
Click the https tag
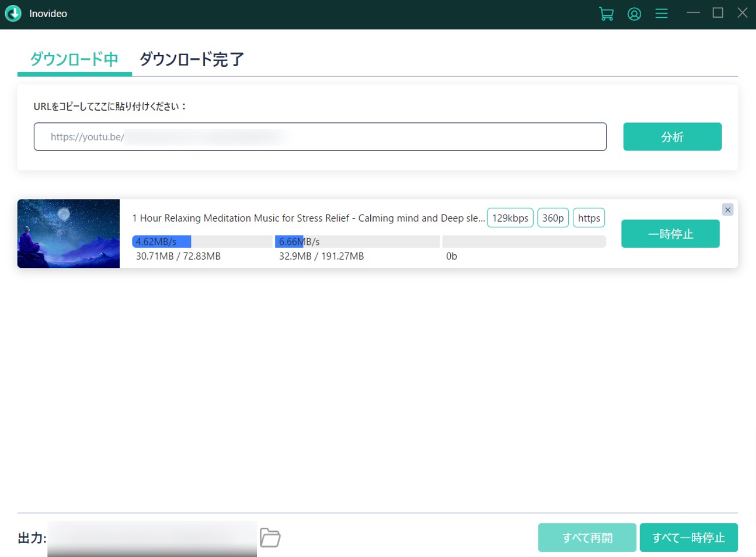589,218
